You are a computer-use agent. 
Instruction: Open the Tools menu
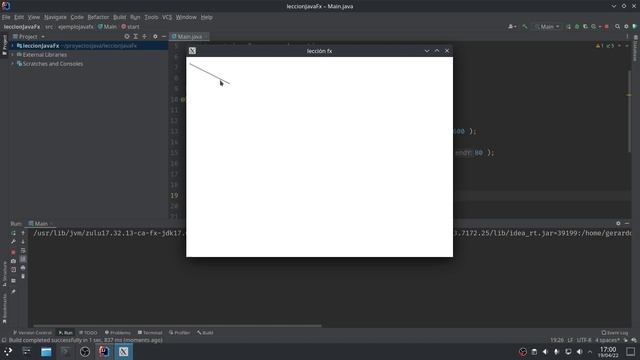click(151, 17)
